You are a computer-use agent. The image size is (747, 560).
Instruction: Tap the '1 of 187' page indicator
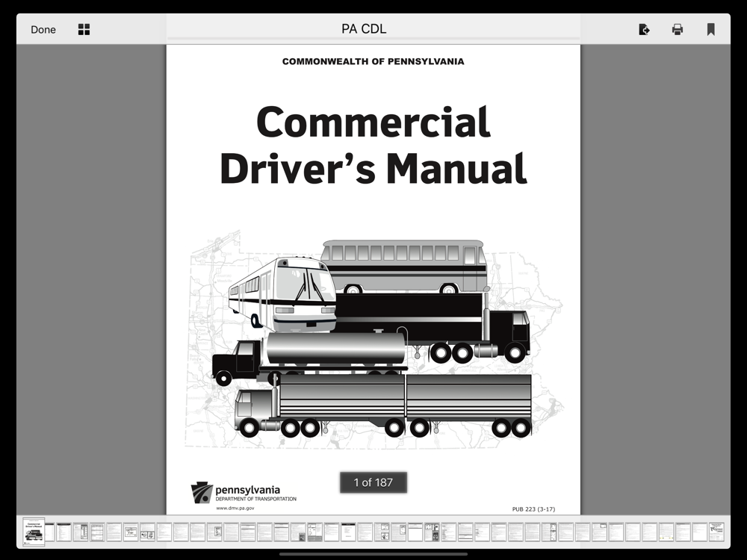tap(373, 482)
